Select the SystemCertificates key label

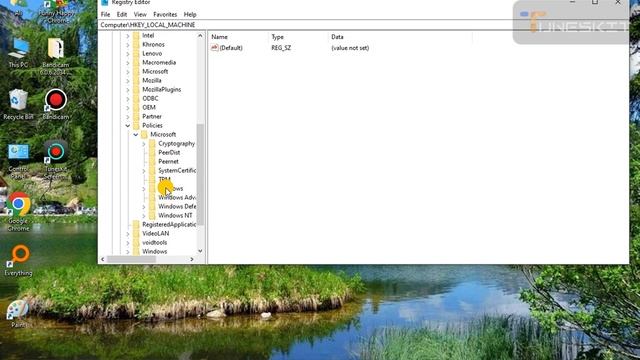pyautogui.click(x=177, y=171)
